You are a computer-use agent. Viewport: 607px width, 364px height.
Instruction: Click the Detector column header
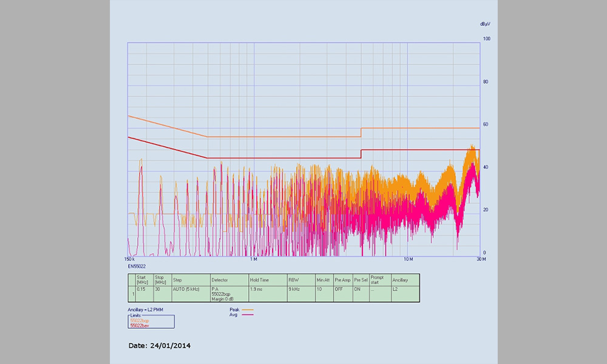pyautogui.click(x=220, y=280)
